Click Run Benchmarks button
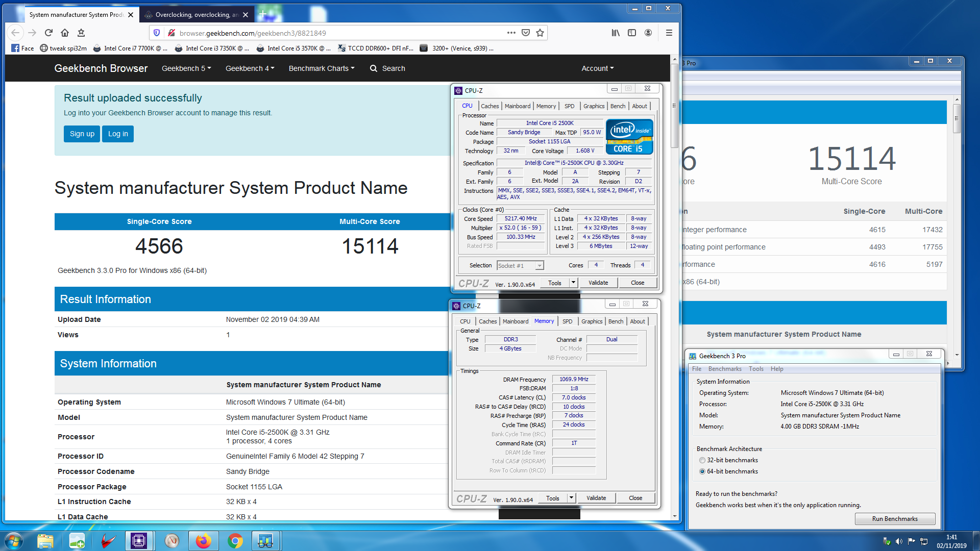Viewport: 980px width, 551px height. pos(895,519)
